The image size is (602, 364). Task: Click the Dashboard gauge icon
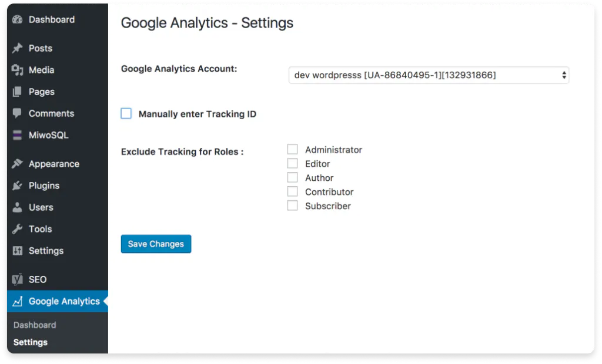point(18,19)
